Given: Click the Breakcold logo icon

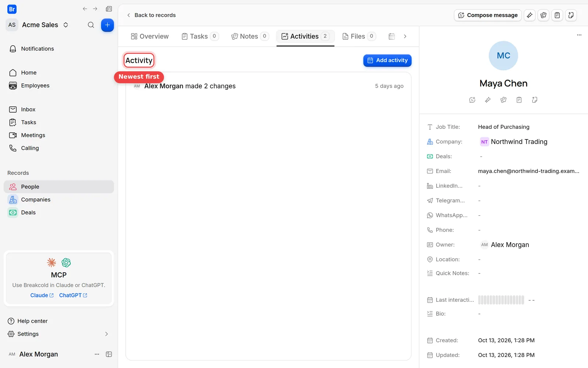Looking at the screenshot, I should click(x=12, y=9).
